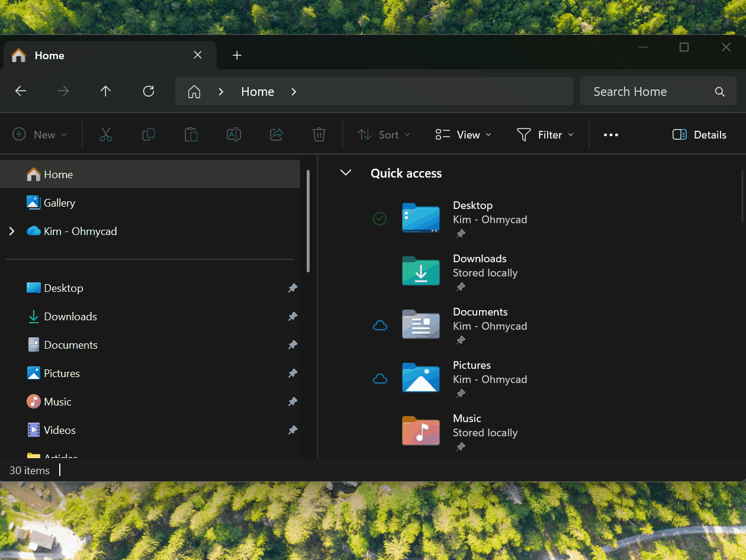
Task: Click the Cut scissors icon
Action: point(106,135)
